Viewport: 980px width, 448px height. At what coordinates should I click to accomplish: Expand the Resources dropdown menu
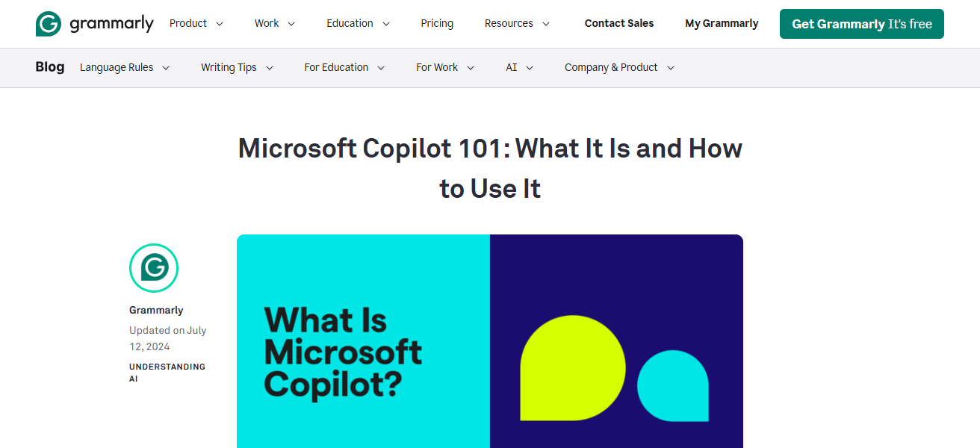point(518,24)
